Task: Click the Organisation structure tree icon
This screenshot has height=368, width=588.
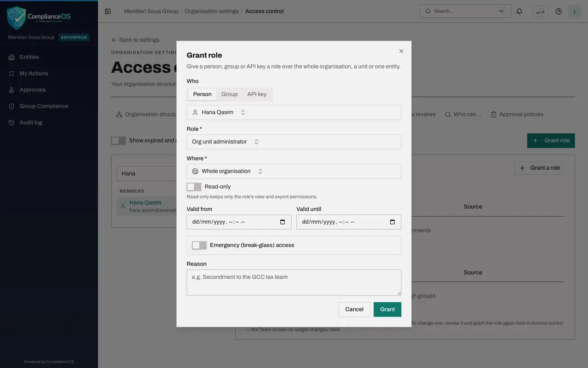Action: tap(119, 115)
